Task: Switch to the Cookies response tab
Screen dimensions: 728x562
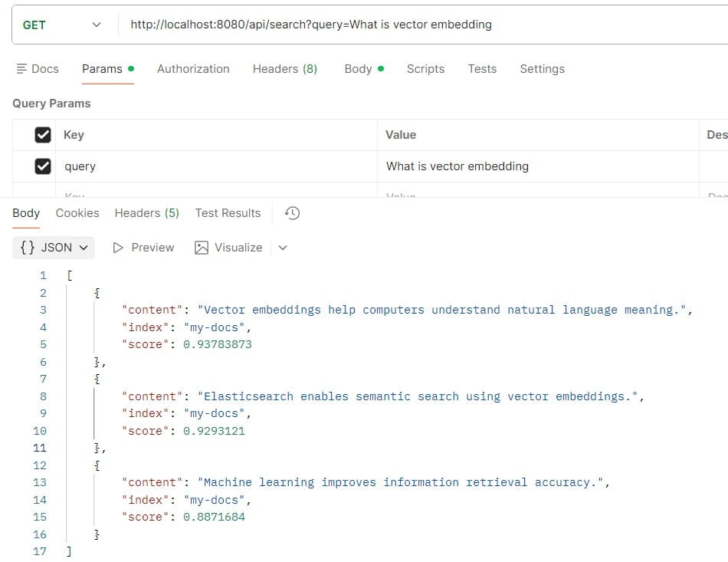Action: point(77,213)
